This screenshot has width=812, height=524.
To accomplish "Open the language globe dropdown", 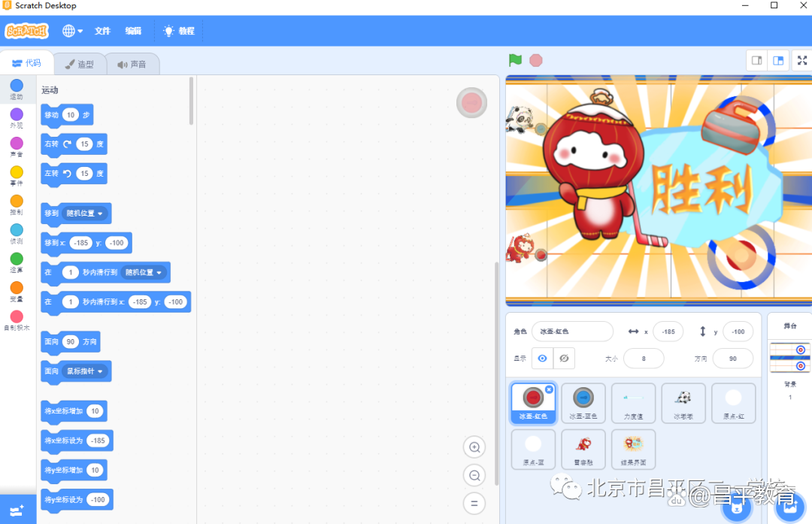I will pos(72,31).
